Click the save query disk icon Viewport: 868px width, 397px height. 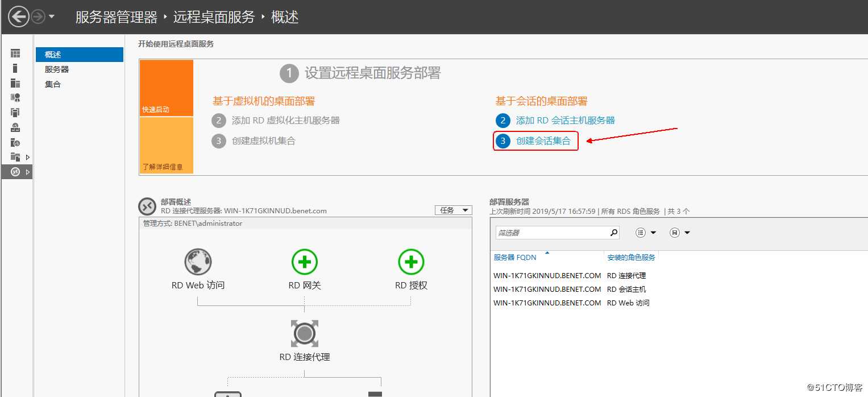click(x=675, y=233)
